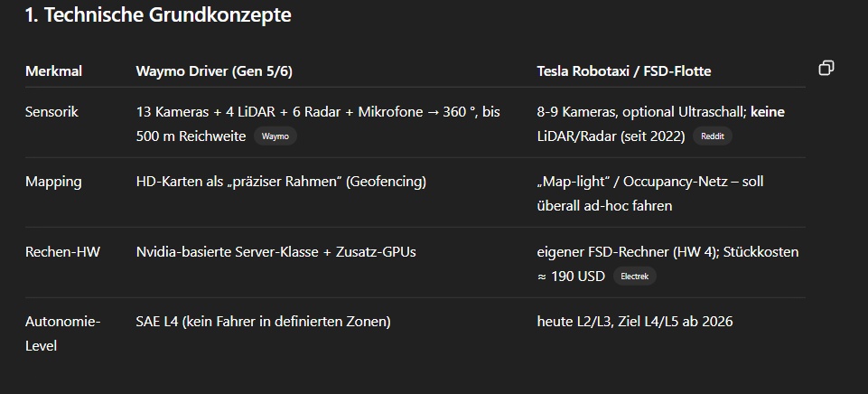Open the Waymo source citation chip
Image resolution: width=868 pixels, height=394 pixels.
[275, 136]
